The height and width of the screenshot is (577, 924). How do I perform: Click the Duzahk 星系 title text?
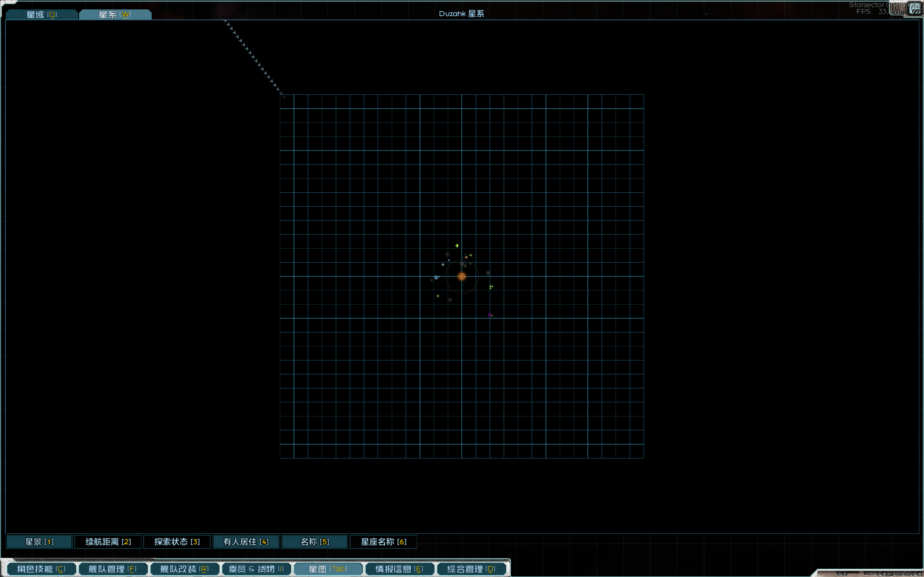(461, 14)
